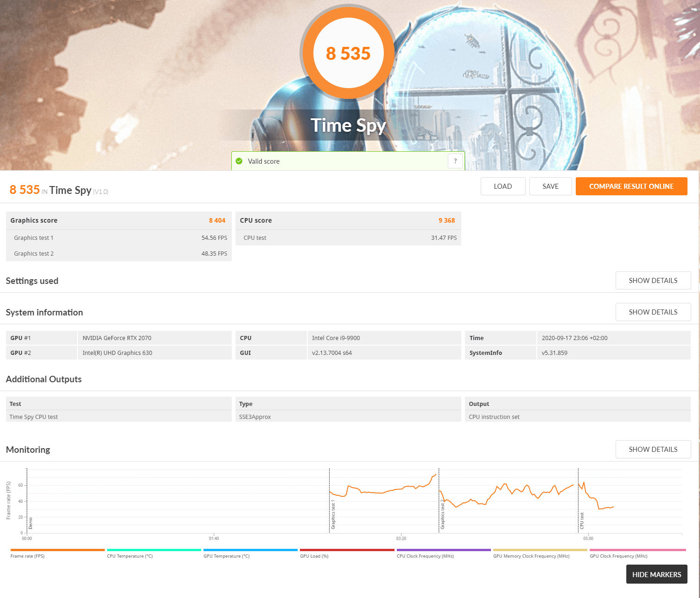Click the Graphics test 2 timeline marker

coord(442,514)
